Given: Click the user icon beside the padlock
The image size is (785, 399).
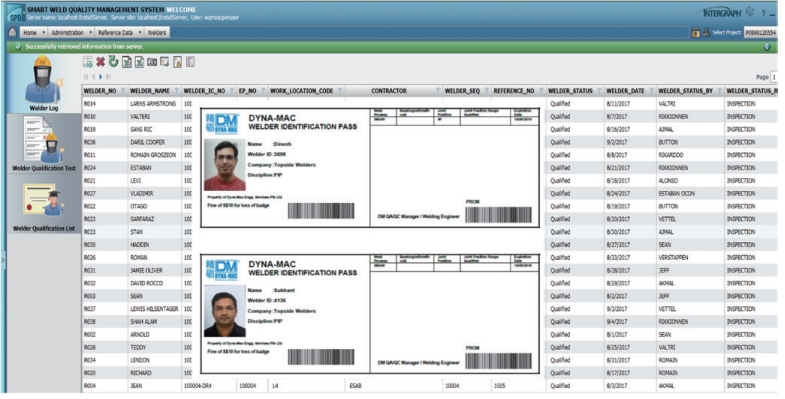Looking at the screenshot, I should (706, 33).
